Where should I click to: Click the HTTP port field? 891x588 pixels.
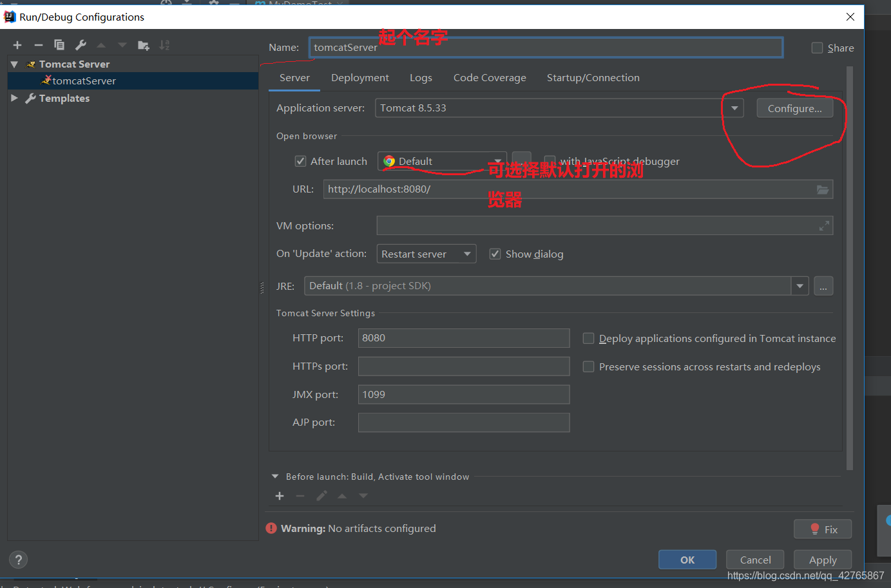[464, 338]
